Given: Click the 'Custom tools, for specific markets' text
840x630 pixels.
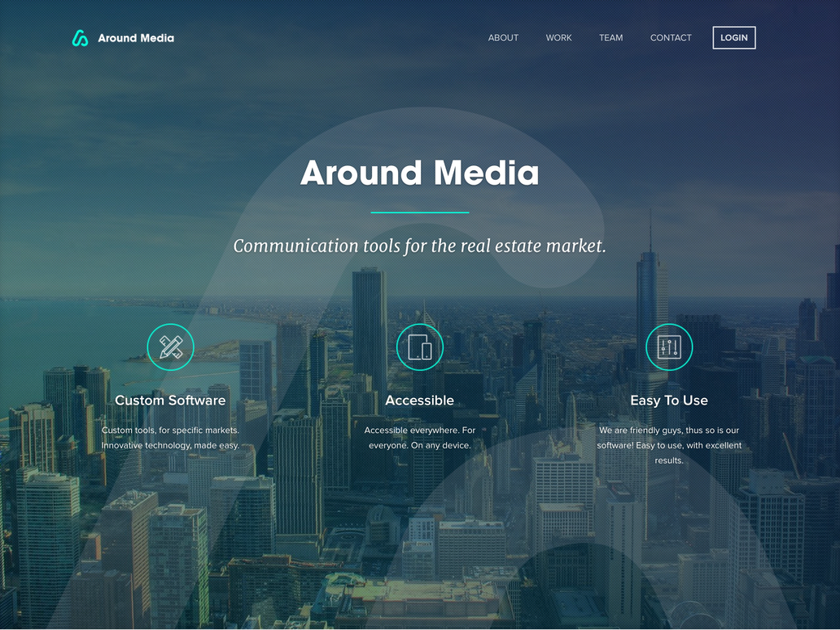Looking at the screenshot, I should pyautogui.click(x=170, y=438).
